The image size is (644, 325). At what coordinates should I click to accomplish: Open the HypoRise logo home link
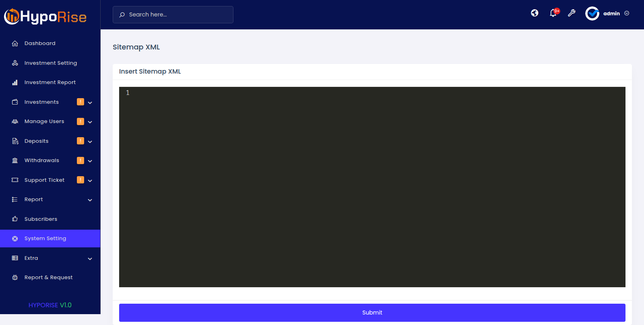45,16
